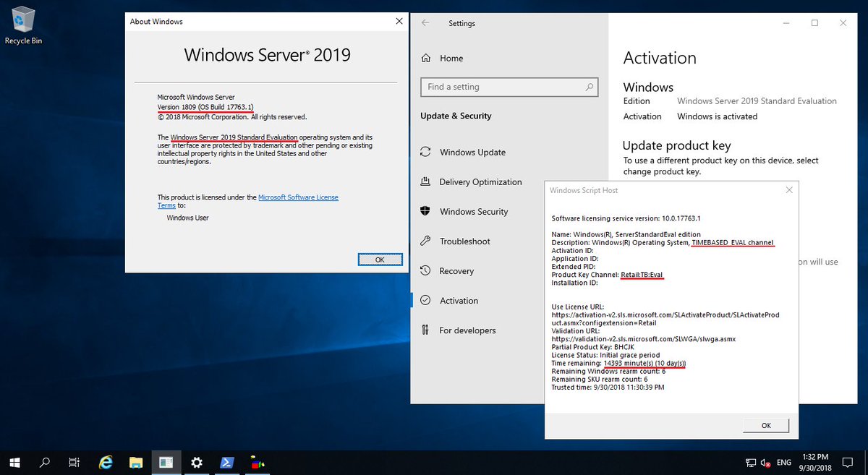Click 'Time remaining: 14393 minute(s)' line
This screenshot has width=868, height=475.
click(x=618, y=363)
